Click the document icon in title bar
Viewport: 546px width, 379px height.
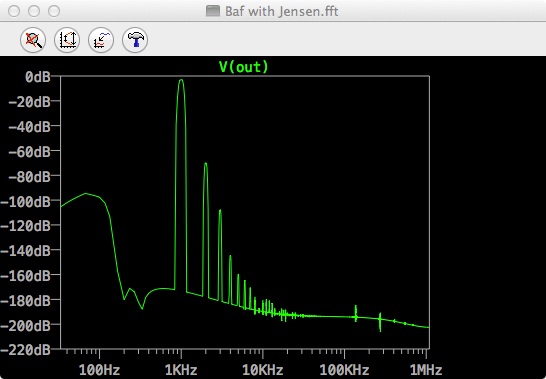213,11
